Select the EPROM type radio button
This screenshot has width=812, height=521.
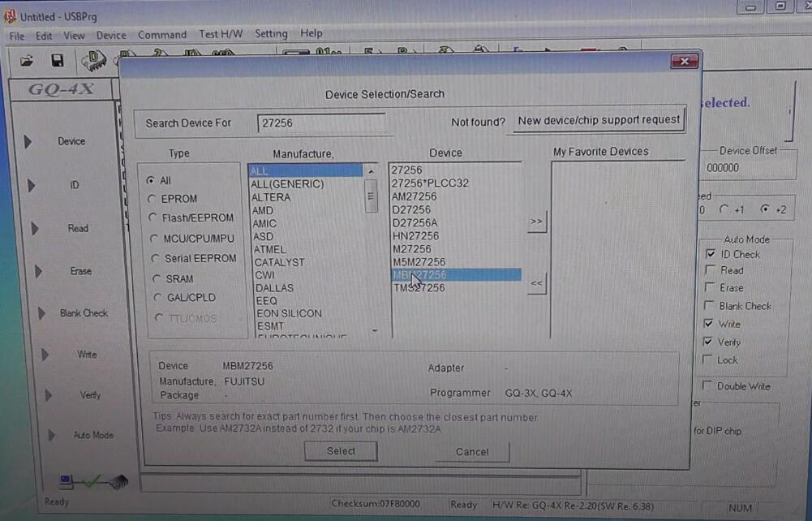point(152,198)
